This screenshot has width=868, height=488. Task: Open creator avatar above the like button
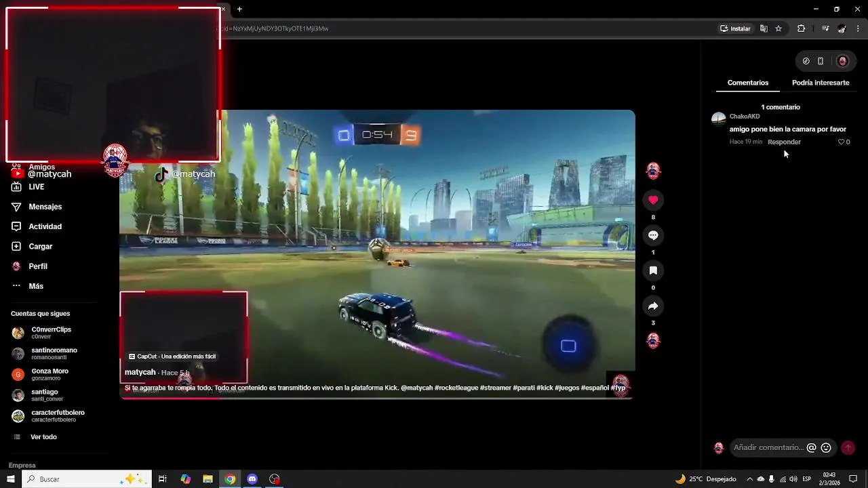coord(653,170)
